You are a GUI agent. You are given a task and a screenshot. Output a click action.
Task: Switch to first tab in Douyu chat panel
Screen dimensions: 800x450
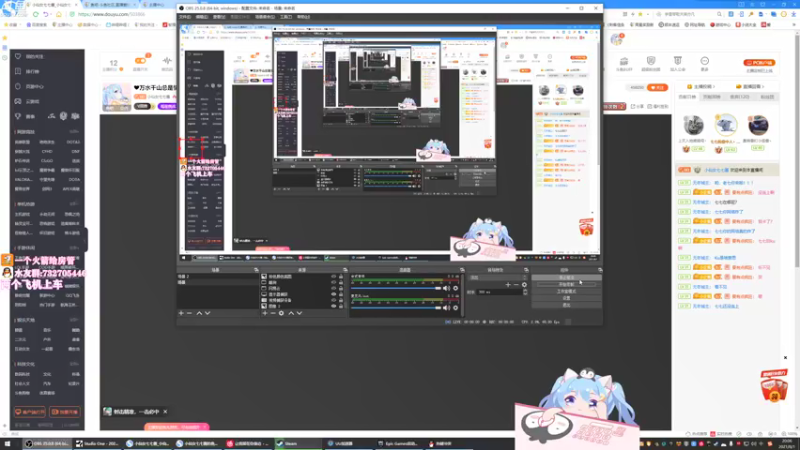coord(687,96)
